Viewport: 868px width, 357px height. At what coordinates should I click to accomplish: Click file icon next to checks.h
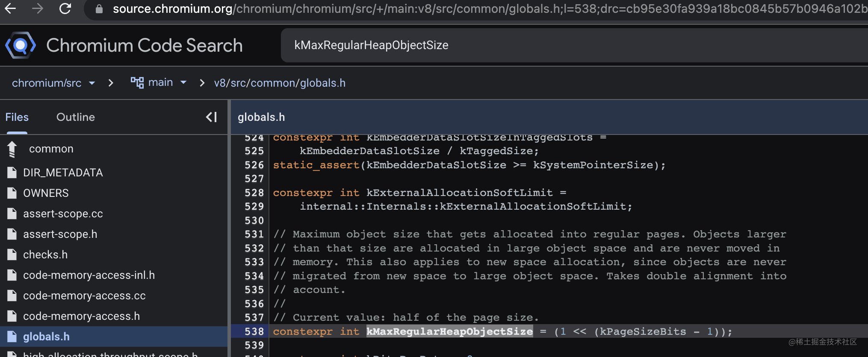[x=12, y=255]
